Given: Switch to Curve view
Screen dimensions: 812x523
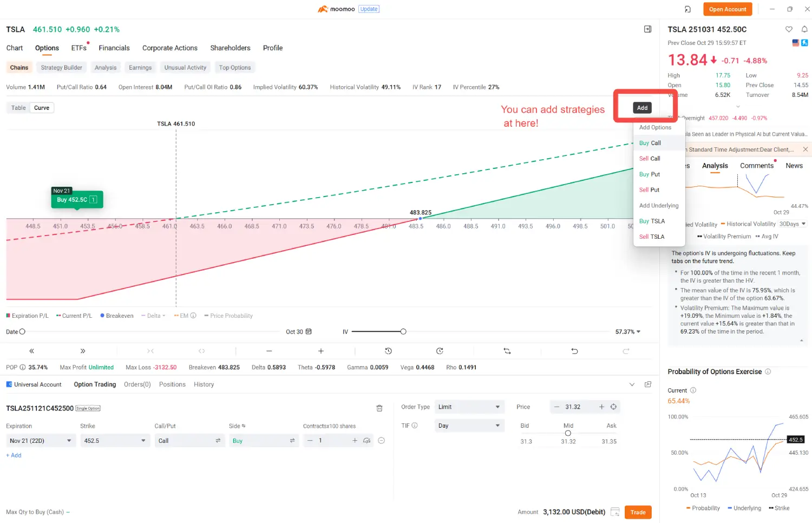Looking at the screenshot, I should click(x=42, y=108).
